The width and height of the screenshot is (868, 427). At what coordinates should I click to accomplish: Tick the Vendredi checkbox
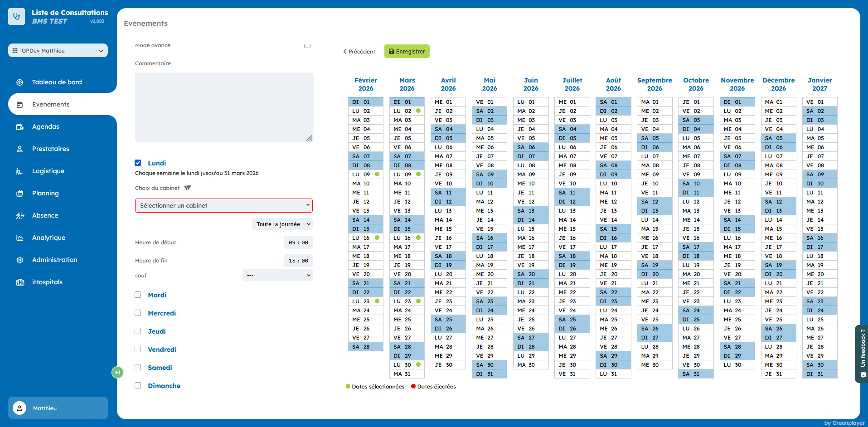tap(138, 349)
